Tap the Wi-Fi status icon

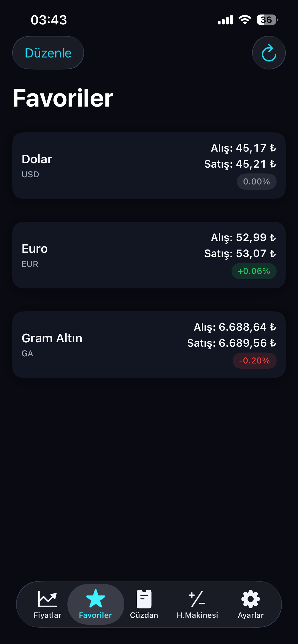[245, 20]
